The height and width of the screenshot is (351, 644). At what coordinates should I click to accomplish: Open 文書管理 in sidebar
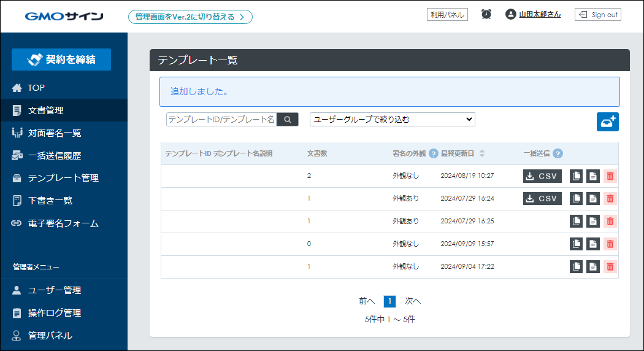tap(64, 110)
